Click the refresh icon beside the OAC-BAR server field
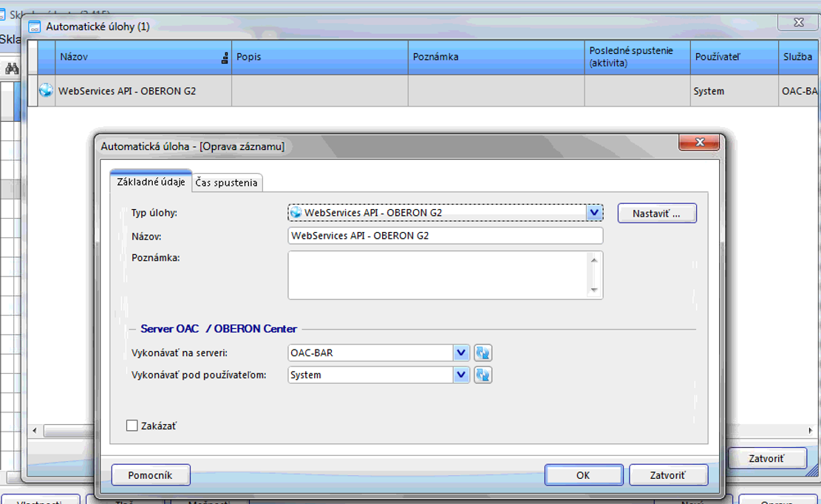 pos(483,353)
